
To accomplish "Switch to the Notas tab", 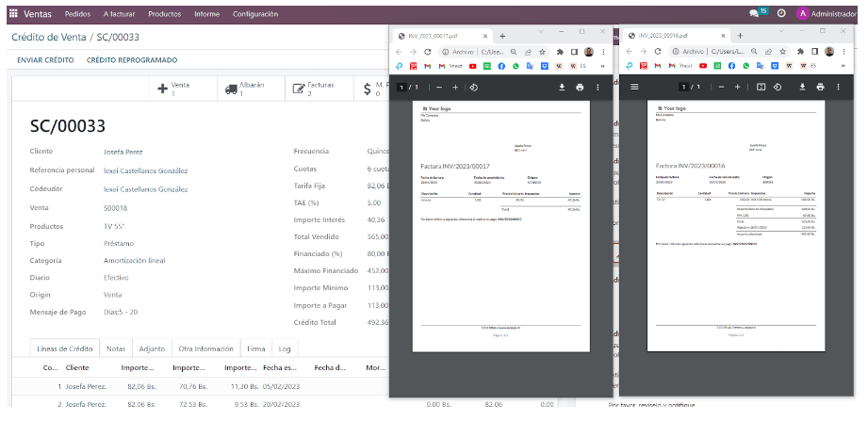I will [116, 348].
